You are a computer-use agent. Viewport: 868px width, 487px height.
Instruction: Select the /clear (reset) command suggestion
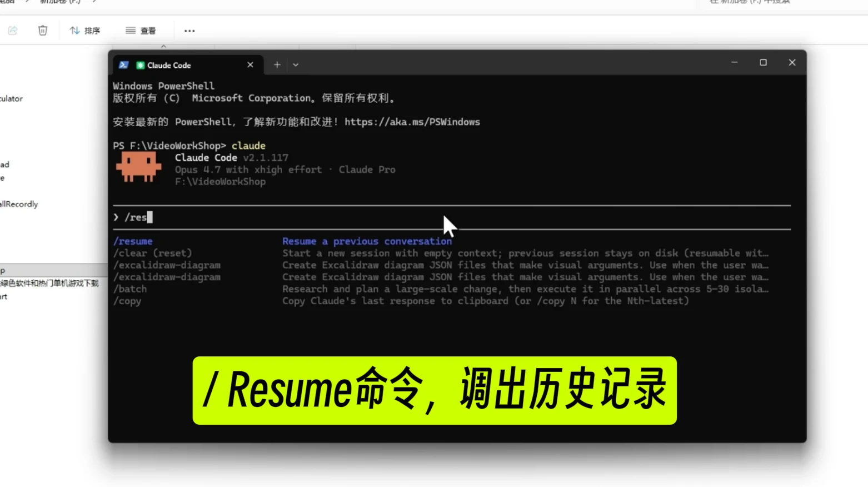(152, 253)
